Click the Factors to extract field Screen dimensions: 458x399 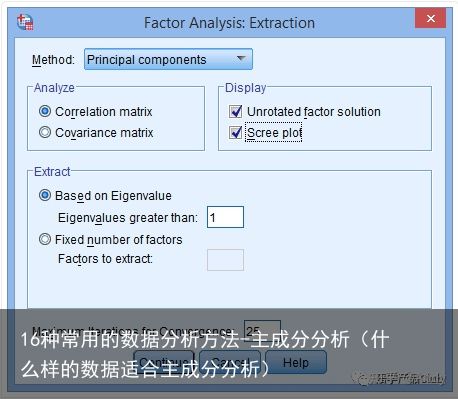[225, 260]
